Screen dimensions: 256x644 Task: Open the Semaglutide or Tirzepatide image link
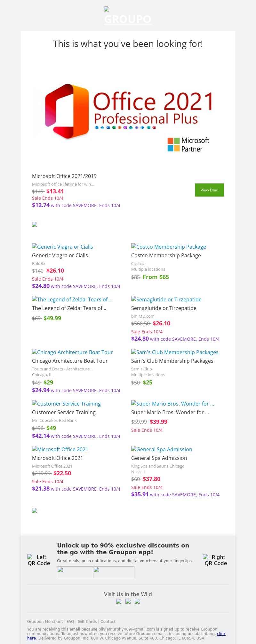[x=166, y=299]
